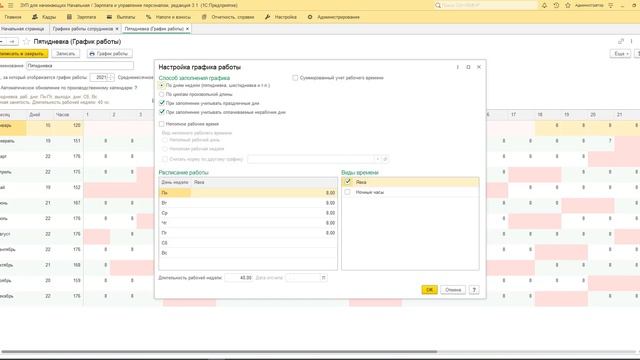Click the Отмена button

click(453, 290)
